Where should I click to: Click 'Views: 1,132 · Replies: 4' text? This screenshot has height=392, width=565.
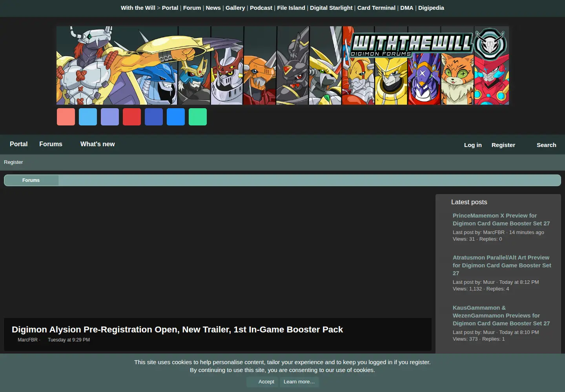(x=481, y=289)
